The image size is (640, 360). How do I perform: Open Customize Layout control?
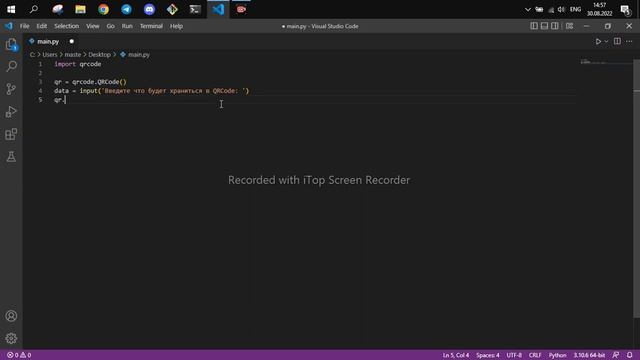click(569, 26)
